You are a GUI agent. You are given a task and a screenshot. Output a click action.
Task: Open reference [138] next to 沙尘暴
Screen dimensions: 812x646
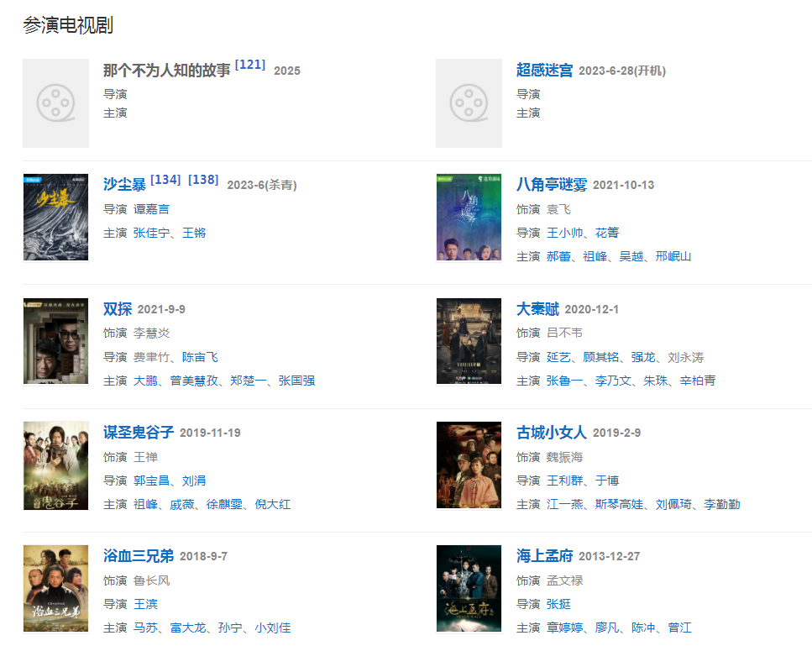203,180
